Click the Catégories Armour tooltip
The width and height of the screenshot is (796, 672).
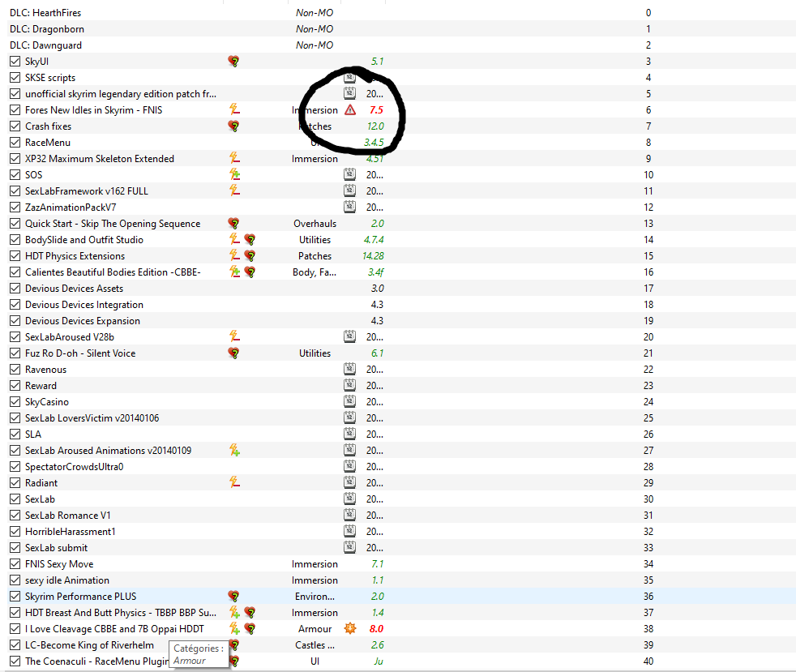click(x=199, y=654)
